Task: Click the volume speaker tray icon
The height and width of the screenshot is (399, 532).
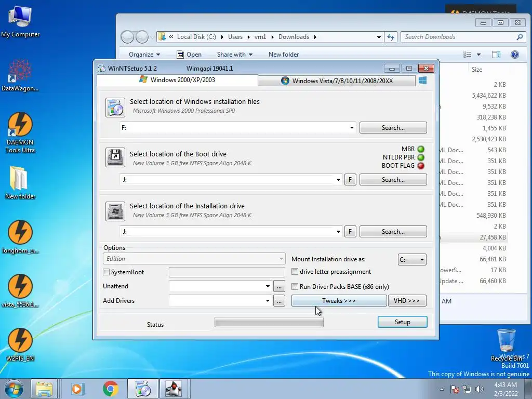Action: (479, 389)
